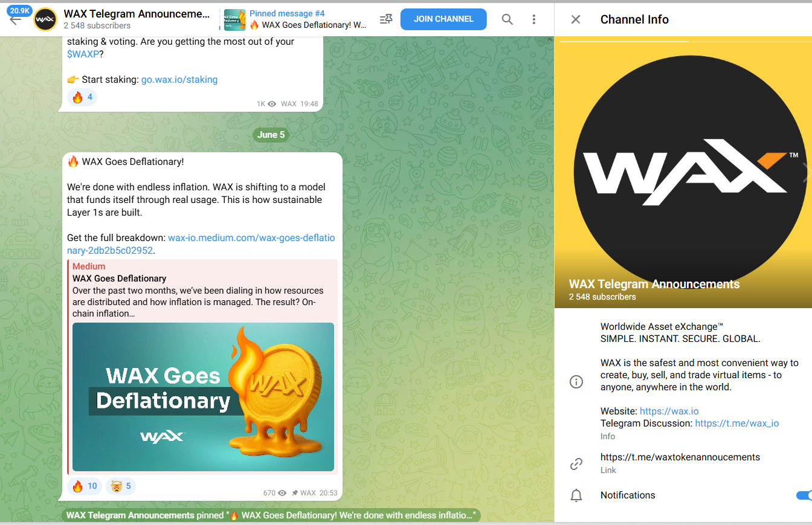Click Channel Info panel title
812x525 pixels.
(634, 19)
